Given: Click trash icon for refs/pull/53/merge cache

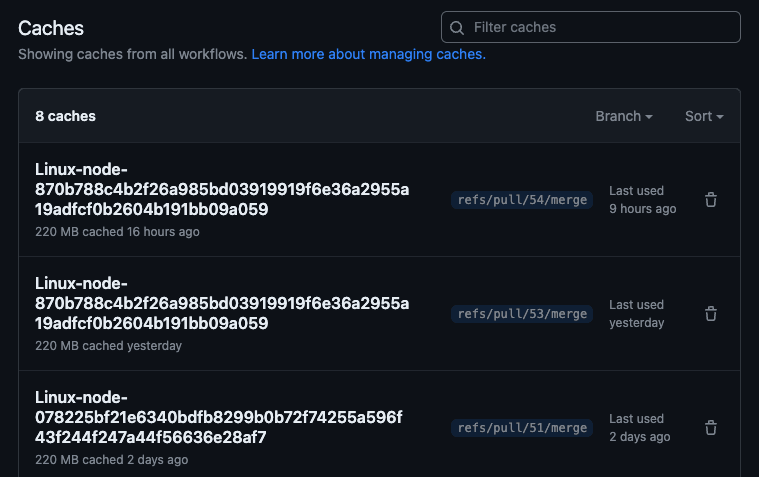Looking at the screenshot, I should coord(711,314).
